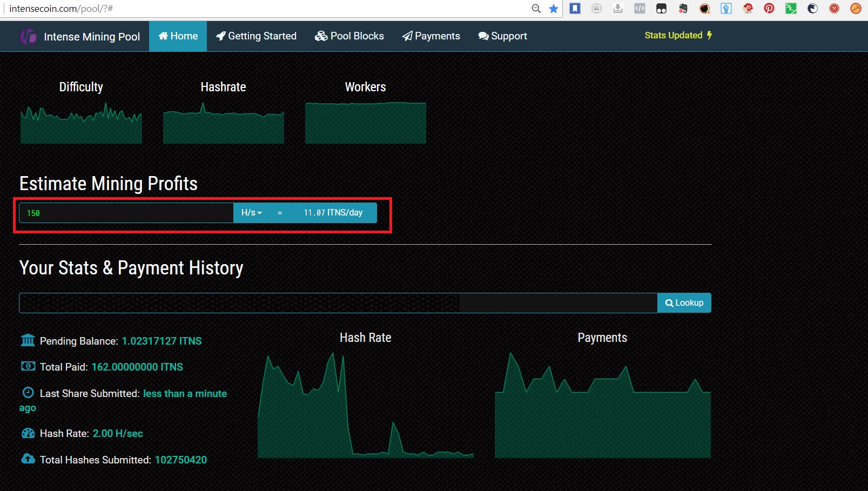Click the Stats Updated lightning bolt icon
The image size is (868, 491).
(x=709, y=35)
